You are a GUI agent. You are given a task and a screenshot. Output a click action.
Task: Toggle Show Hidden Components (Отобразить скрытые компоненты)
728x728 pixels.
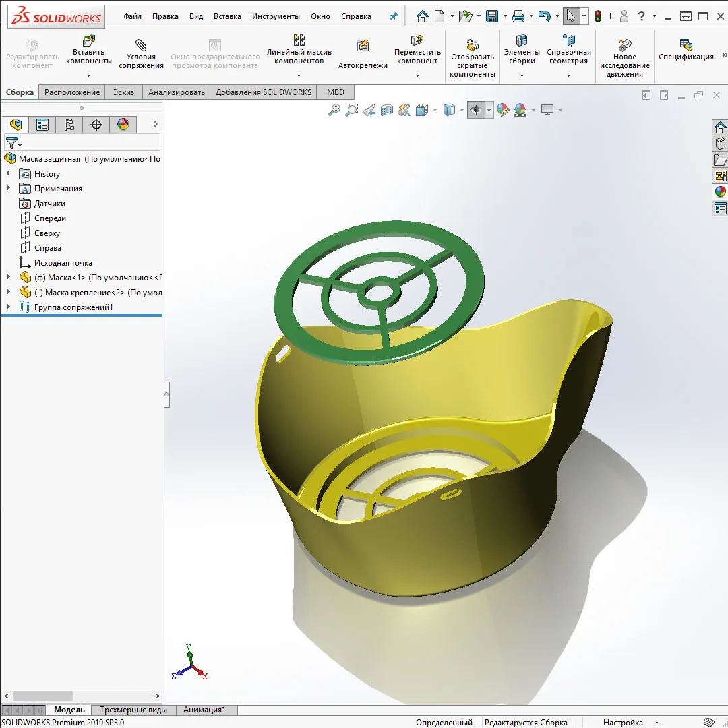(473, 46)
